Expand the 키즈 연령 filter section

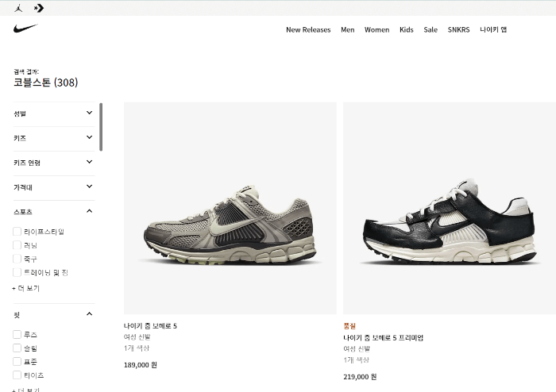click(54, 163)
